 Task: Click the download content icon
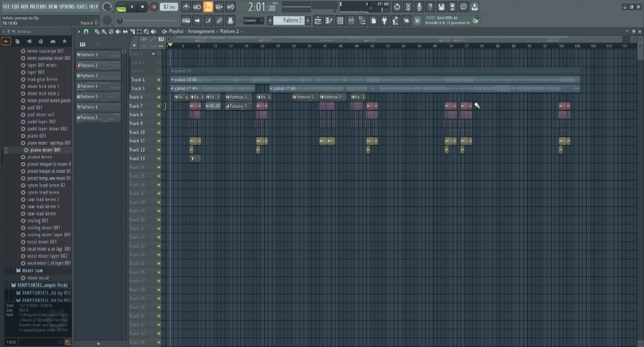coord(475,7)
